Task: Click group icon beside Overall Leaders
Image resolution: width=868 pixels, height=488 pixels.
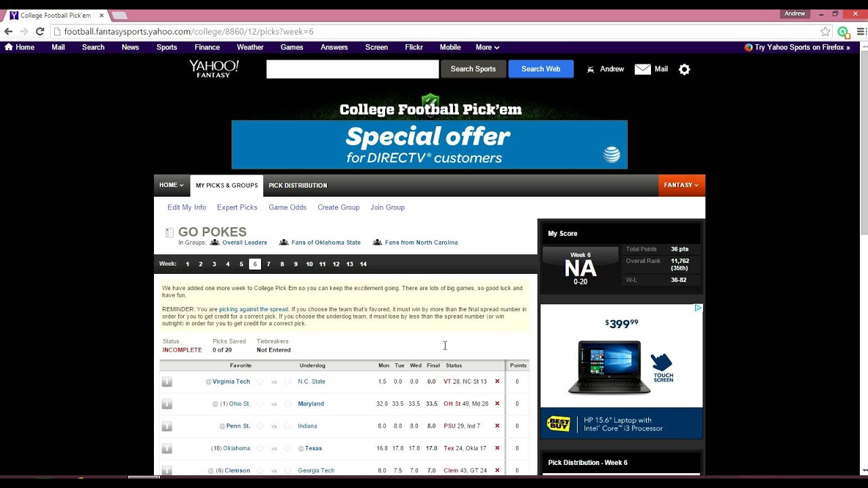Action: pos(215,243)
